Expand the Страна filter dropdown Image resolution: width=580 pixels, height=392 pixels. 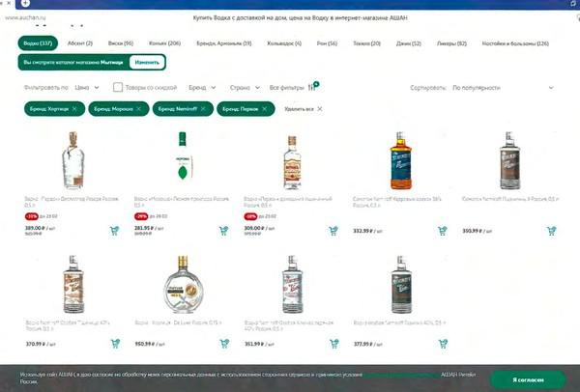245,88
